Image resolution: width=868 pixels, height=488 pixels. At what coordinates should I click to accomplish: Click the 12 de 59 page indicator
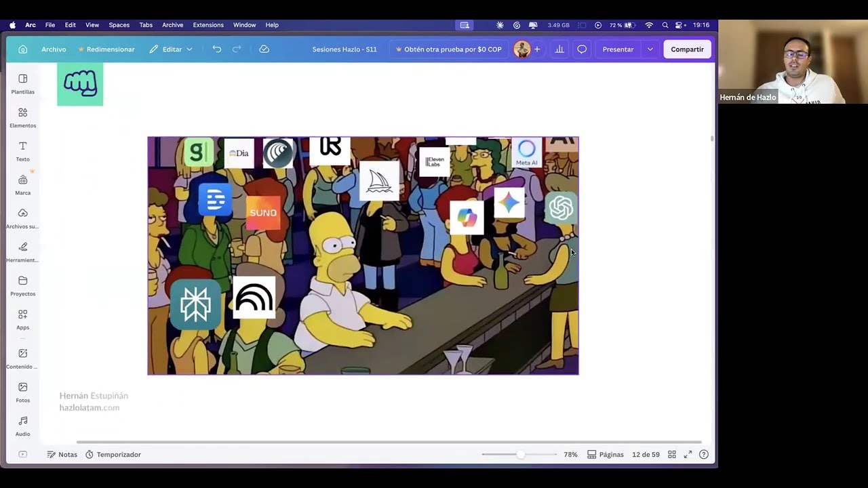(646, 454)
